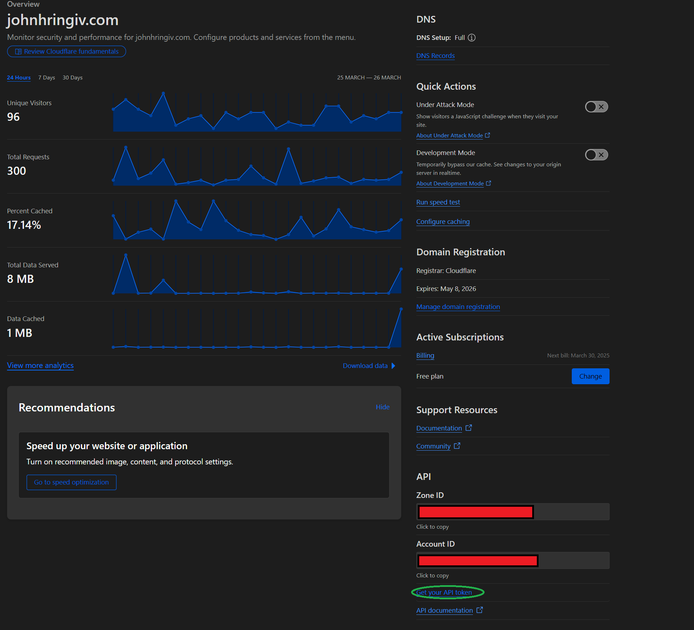Screen dimensions: 694x630
Task: Open the DNS Records link
Action: 435,56
